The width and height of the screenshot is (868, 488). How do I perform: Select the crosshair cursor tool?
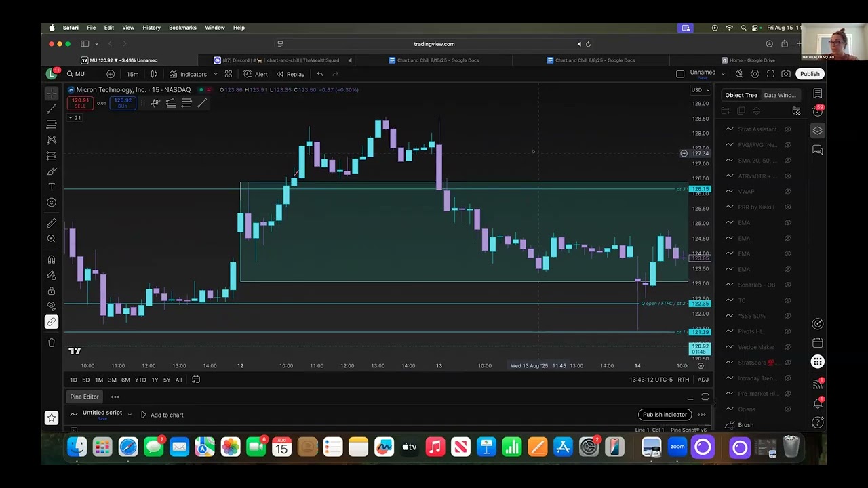[x=52, y=94]
